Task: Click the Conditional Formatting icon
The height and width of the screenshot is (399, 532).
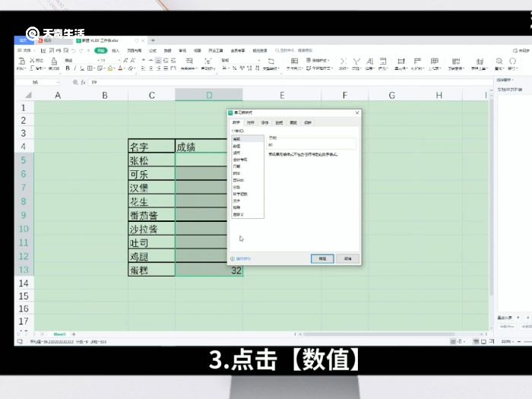Action: 295,61
